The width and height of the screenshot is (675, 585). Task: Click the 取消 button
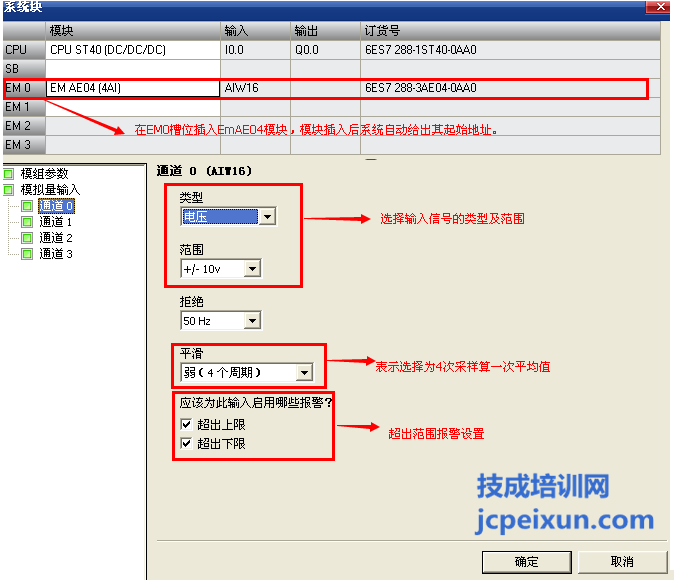click(x=621, y=562)
